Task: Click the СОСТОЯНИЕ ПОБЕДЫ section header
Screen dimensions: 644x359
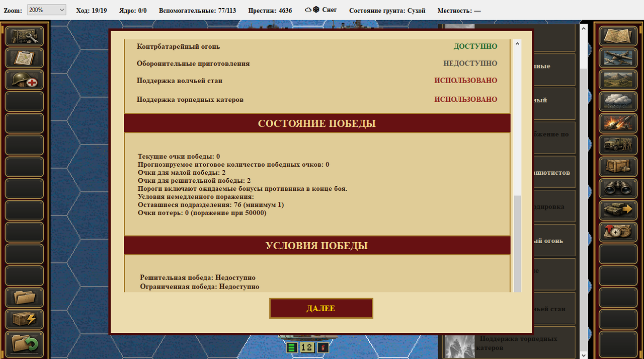Action: [317, 123]
